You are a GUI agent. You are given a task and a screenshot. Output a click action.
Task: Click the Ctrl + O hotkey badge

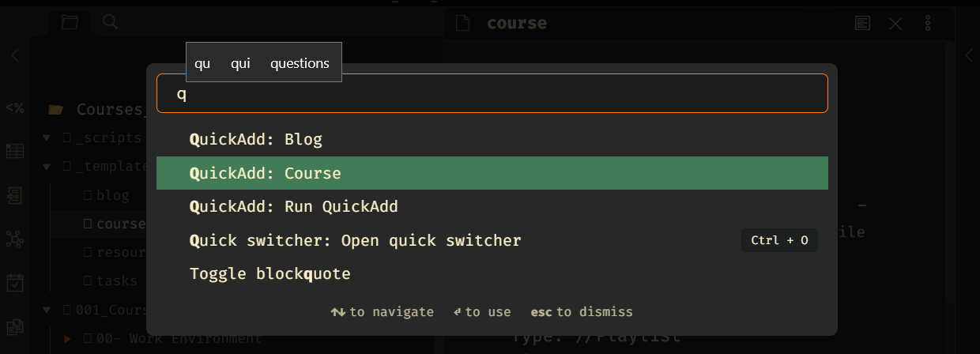click(779, 240)
